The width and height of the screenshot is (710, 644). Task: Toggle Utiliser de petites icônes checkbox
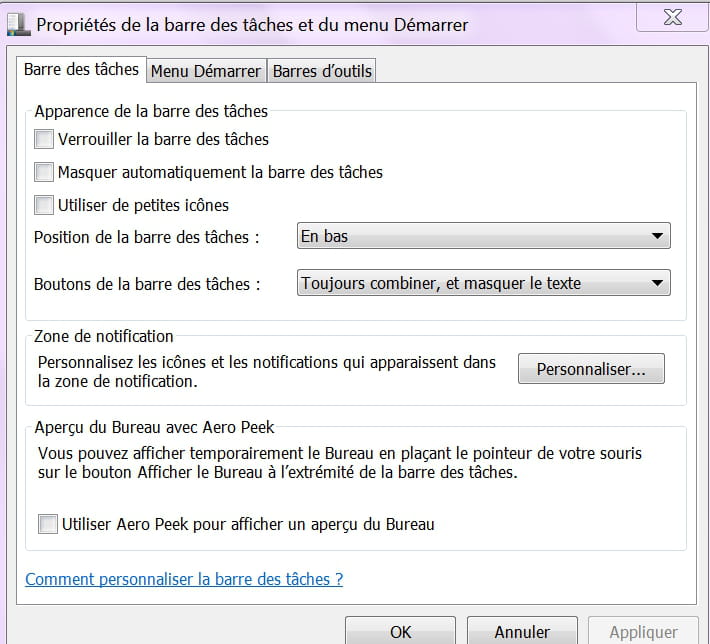click(44, 205)
